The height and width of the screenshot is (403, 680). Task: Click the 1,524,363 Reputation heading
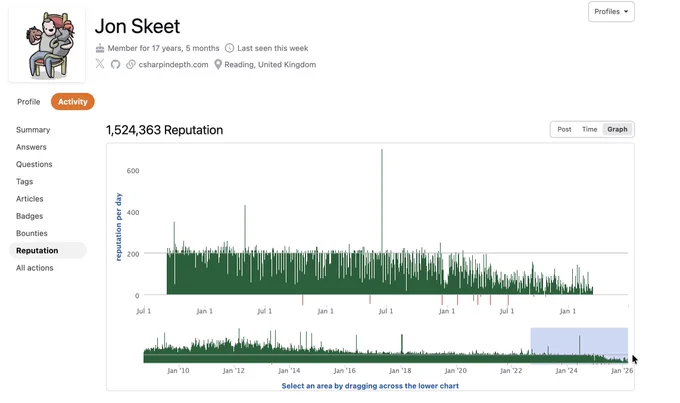164,130
